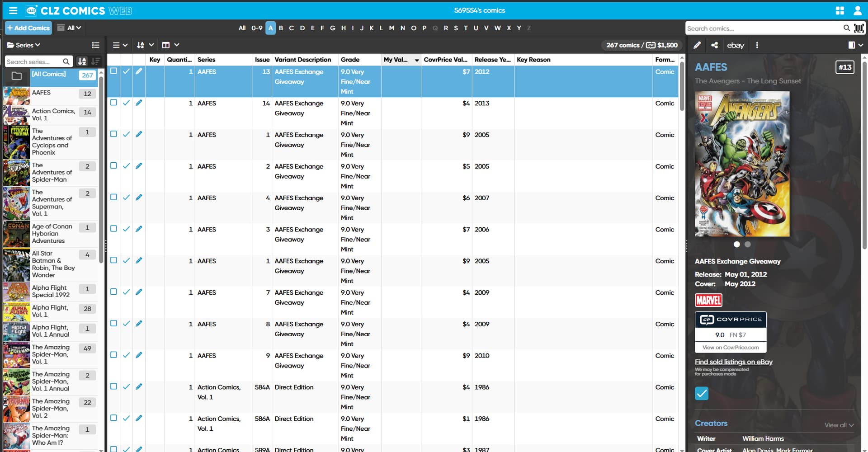
Task: Click the collected status checkmark box
Action: pos(702,393)
